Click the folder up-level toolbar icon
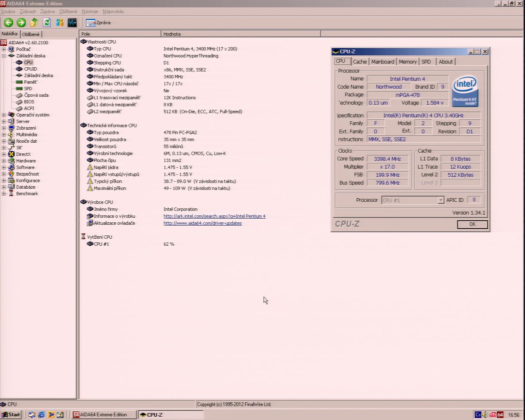The width and height of the screenshot is (525, 420). (x=34, y=23)
